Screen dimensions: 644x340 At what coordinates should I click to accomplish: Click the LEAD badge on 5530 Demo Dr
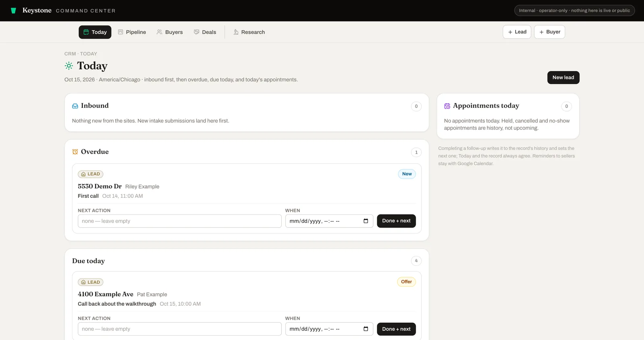[x=91, y=174]
